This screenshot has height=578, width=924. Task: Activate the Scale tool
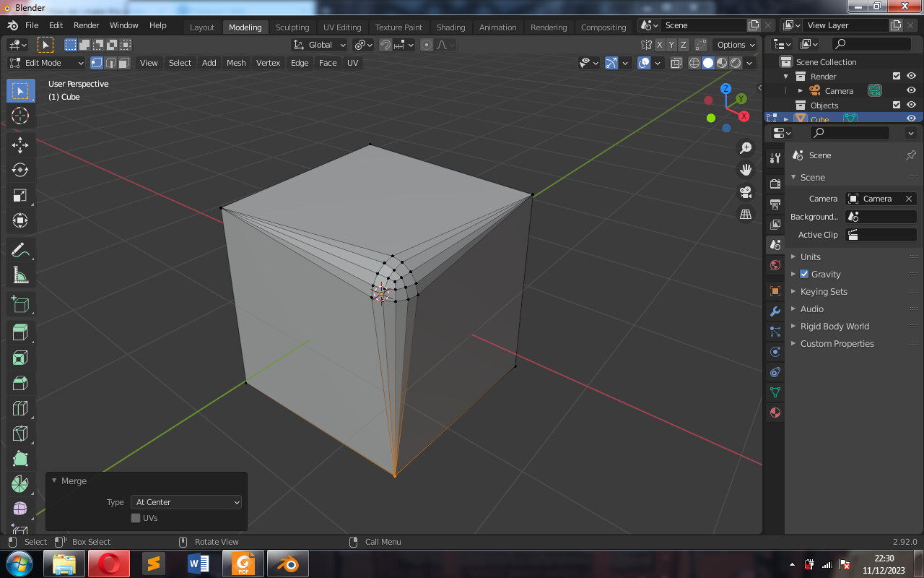pos(20,195)
